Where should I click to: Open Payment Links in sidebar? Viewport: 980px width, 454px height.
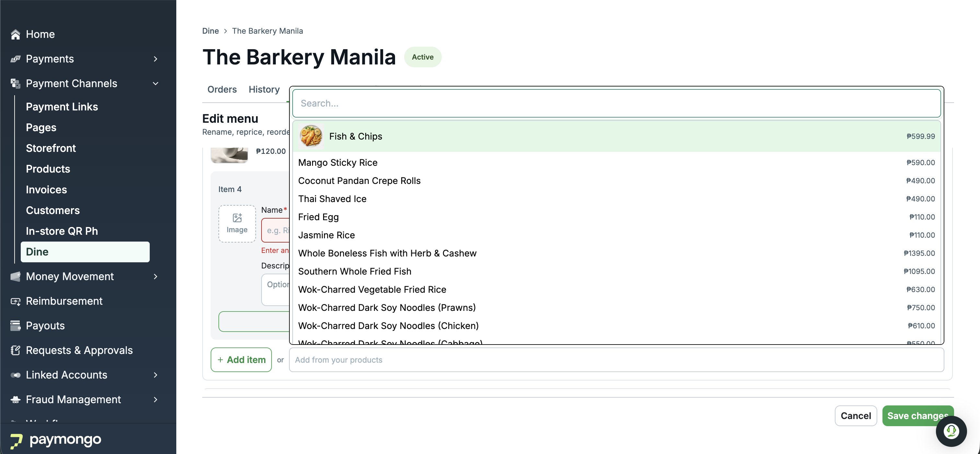[62, 107]
